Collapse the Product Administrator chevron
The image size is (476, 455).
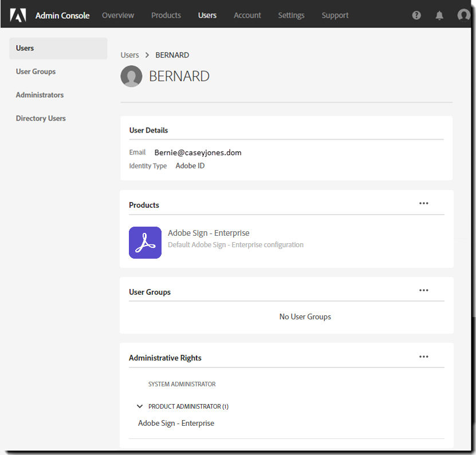point(140,406)
